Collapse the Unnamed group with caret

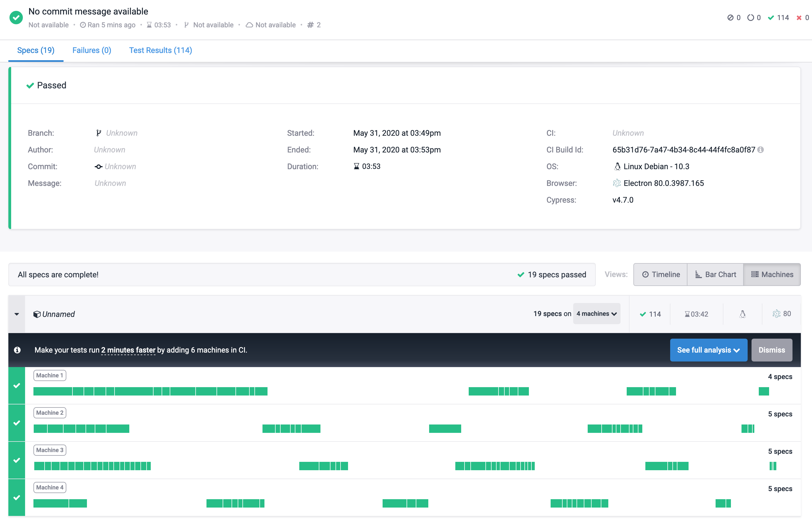17,314
